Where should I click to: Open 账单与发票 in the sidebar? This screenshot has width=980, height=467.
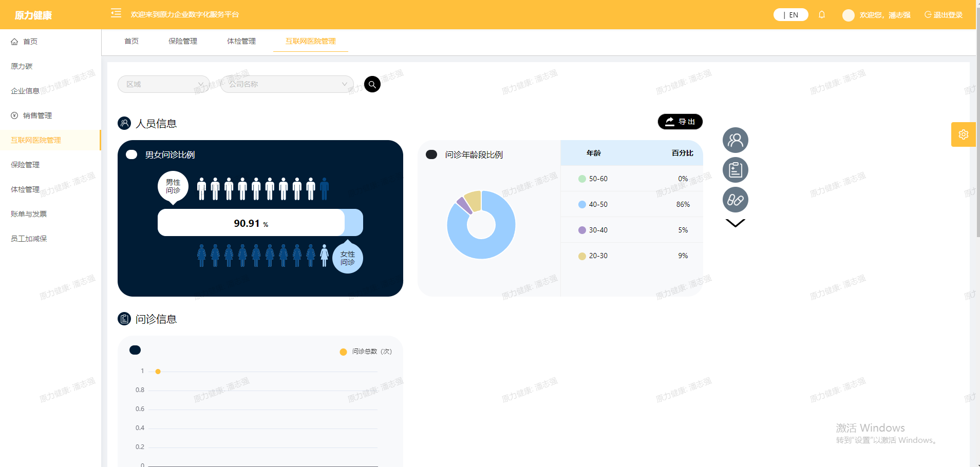[50, 214]
